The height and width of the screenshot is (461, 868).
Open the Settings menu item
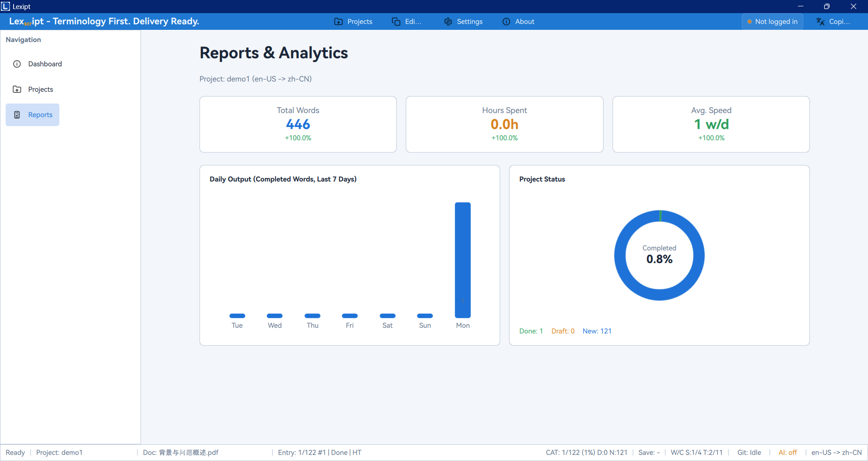coord(469,22)
